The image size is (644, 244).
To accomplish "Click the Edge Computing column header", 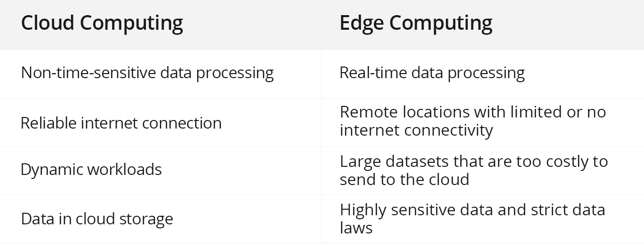I will point(416,23).
